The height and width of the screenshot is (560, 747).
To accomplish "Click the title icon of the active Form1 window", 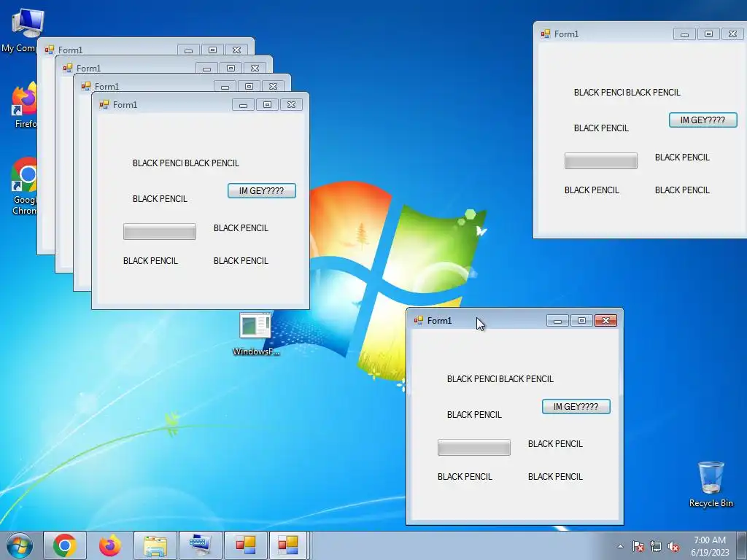I will [x=419, y=321].
